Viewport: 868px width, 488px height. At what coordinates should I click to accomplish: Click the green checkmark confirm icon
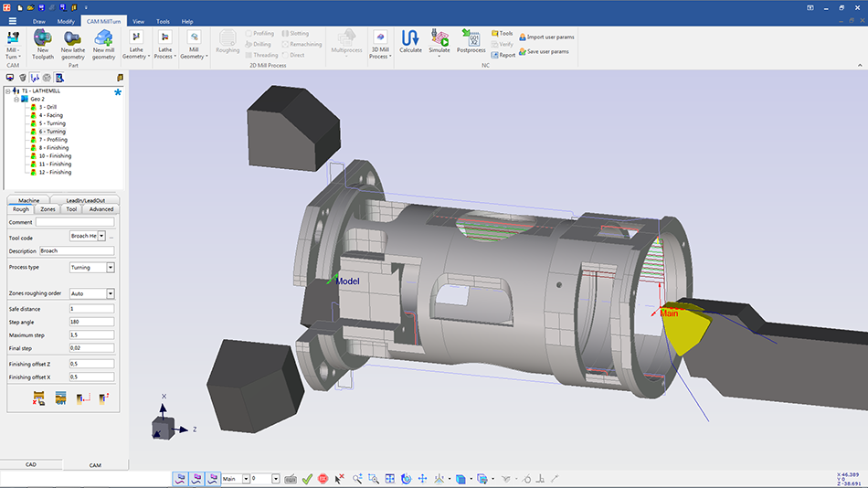tap(307, 479)
